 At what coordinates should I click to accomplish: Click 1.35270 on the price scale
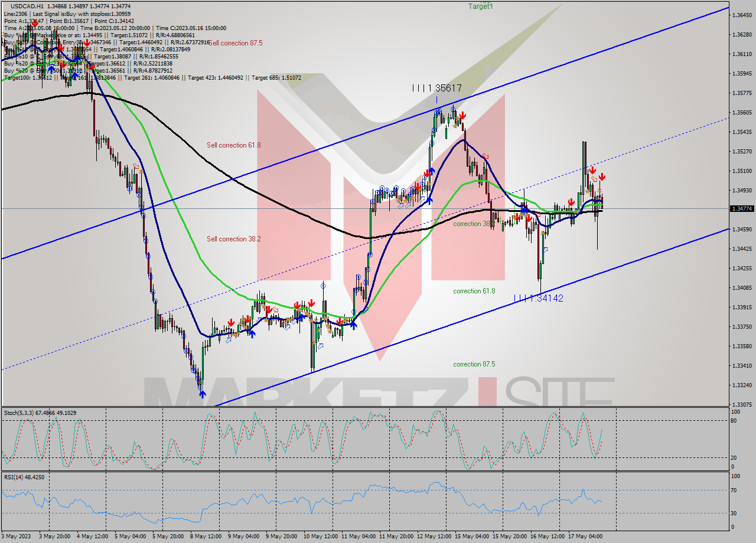(742, 151)
